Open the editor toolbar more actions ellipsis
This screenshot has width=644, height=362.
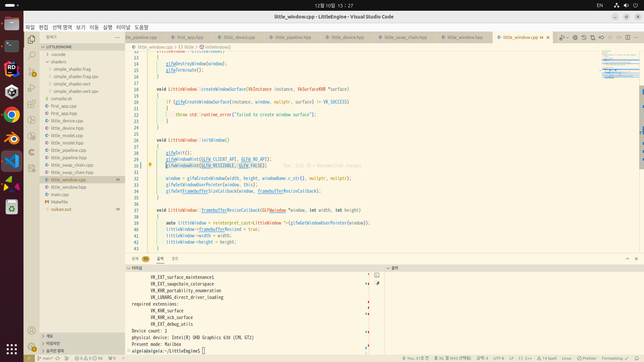636,38
